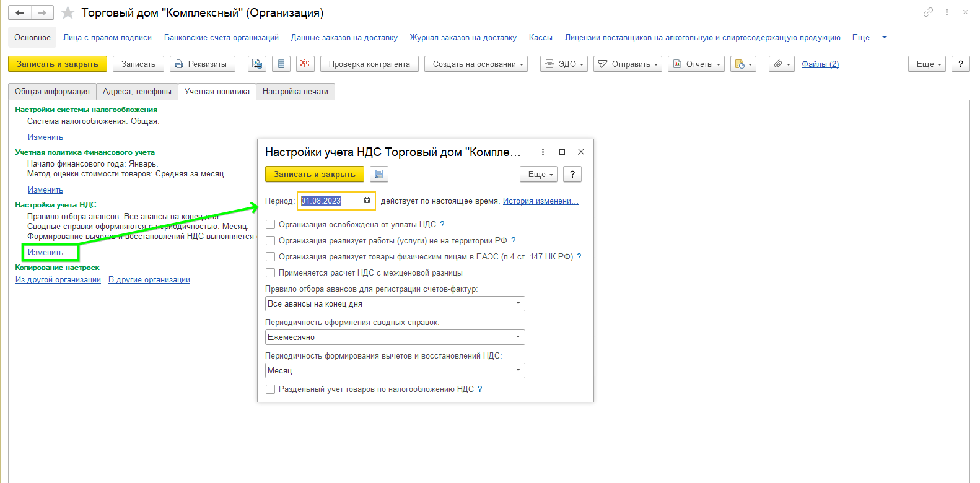Open the Реквизиты print button
The width and height of the screenshot is (980, 483).
click(x=203, y=64)
